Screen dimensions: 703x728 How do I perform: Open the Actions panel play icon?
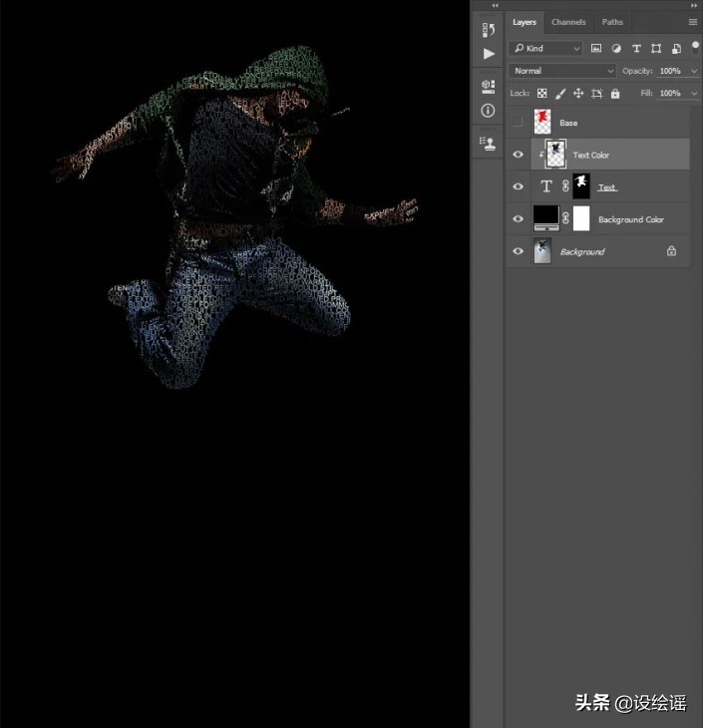pyautogui.click(x=488, y=54)
